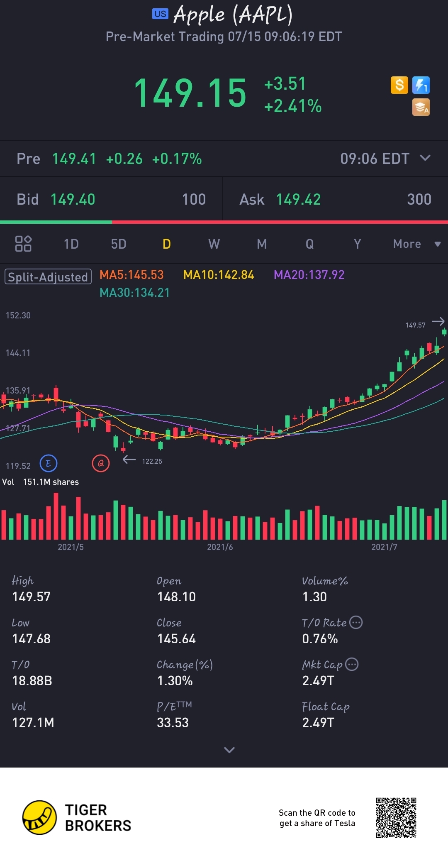Image resolution: width=448 pixels, height=868 pixels.
Task: Tap the Vol 151.1M shares label
Action: [41, 482]
